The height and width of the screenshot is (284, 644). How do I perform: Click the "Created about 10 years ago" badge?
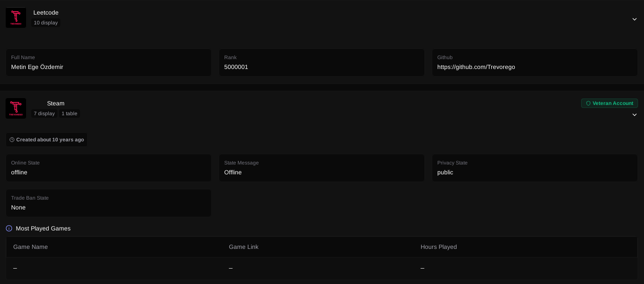click(x=47, y=140)
